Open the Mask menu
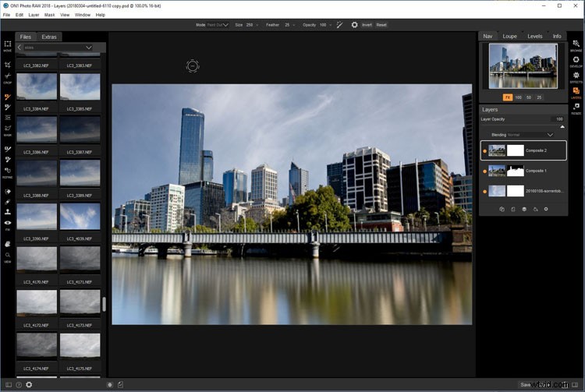This screenshot has width=585, height=392. 49,15
